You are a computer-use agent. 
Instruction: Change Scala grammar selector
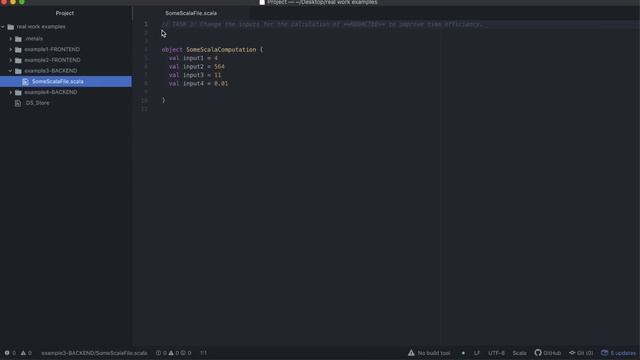point(520,353)
